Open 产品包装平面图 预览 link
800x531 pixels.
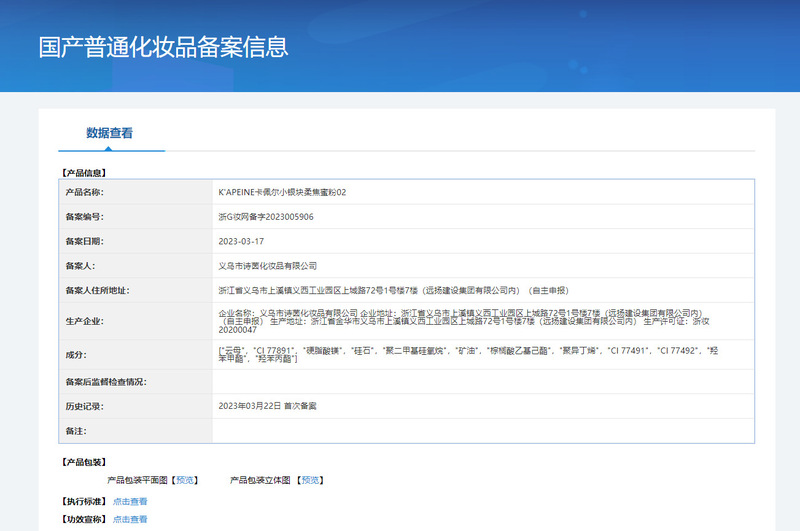(185, 480)
